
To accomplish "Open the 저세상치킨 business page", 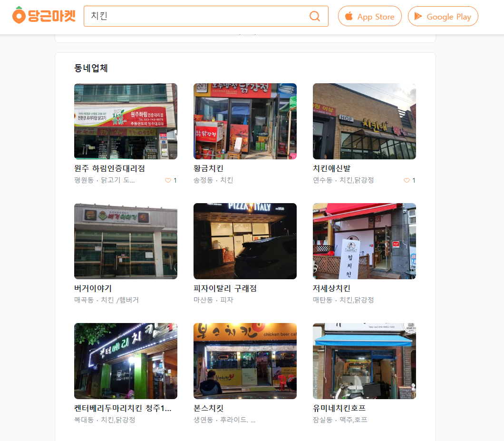I will pyautogui.click(x=332, y=288).
